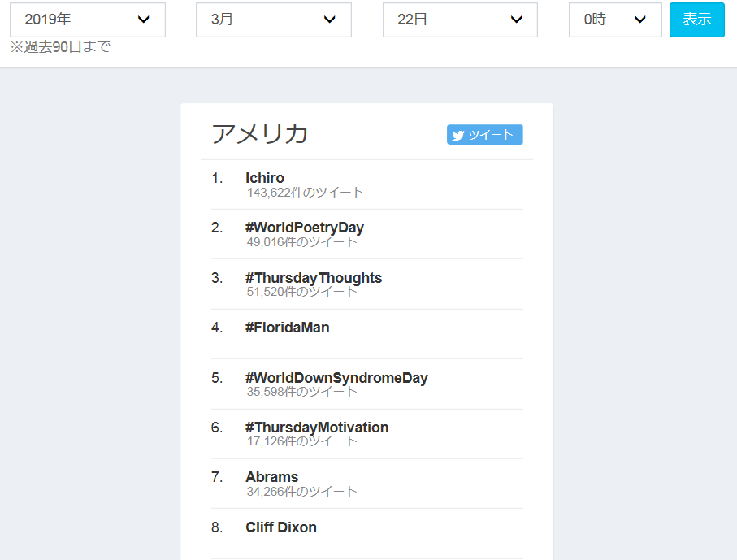Click the 143,622件のツイート count text
The width and height of the screenshot is (737, 560).
[306, 193]
